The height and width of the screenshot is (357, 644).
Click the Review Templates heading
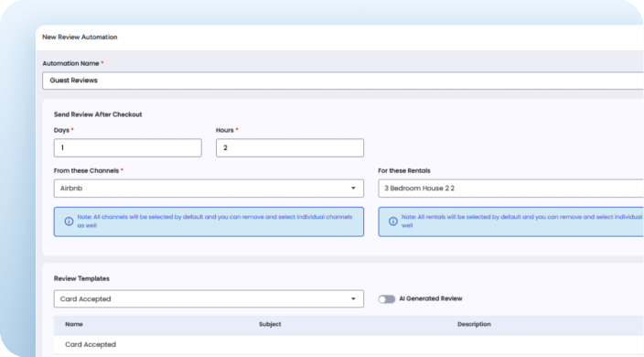click(x=81, y=278)
